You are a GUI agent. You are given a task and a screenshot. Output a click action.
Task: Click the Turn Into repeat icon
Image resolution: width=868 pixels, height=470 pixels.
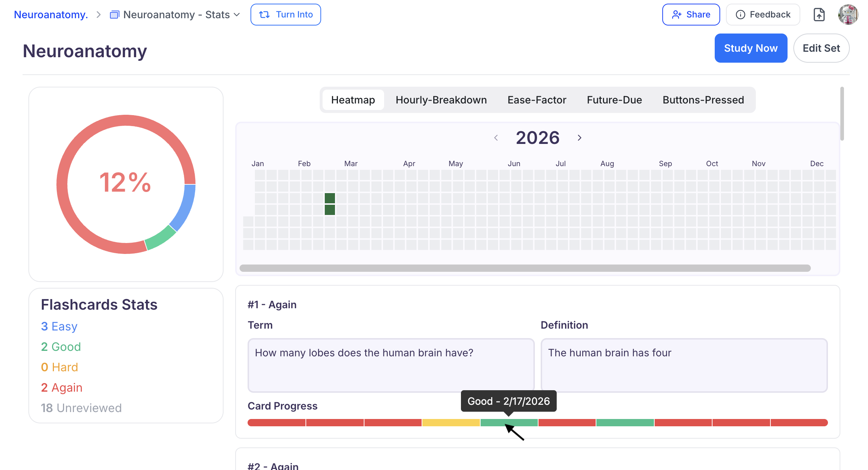point(265,15)
